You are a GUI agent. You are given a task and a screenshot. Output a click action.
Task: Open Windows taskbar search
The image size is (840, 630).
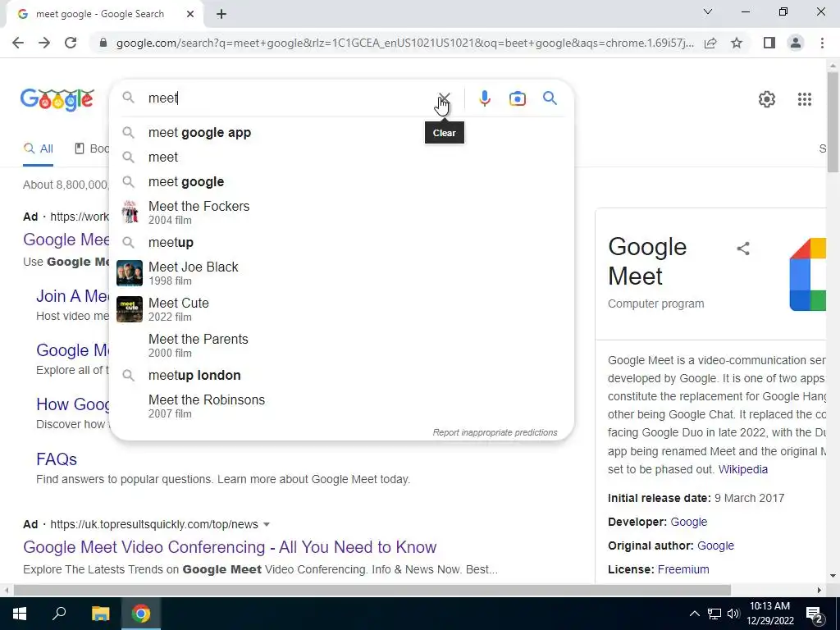point(59,614)
